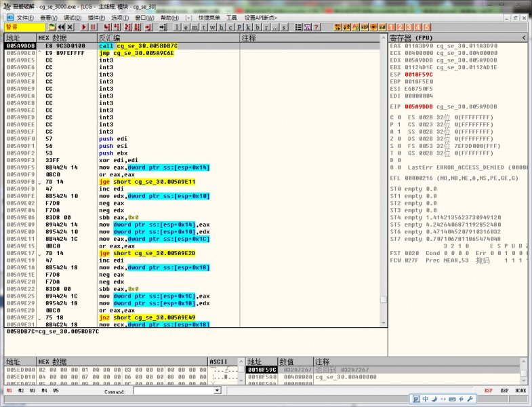The width and height of the screenshot is (532, 407).
Task: Open CPU window with 'c' button
Action: [x=230, y=27]
